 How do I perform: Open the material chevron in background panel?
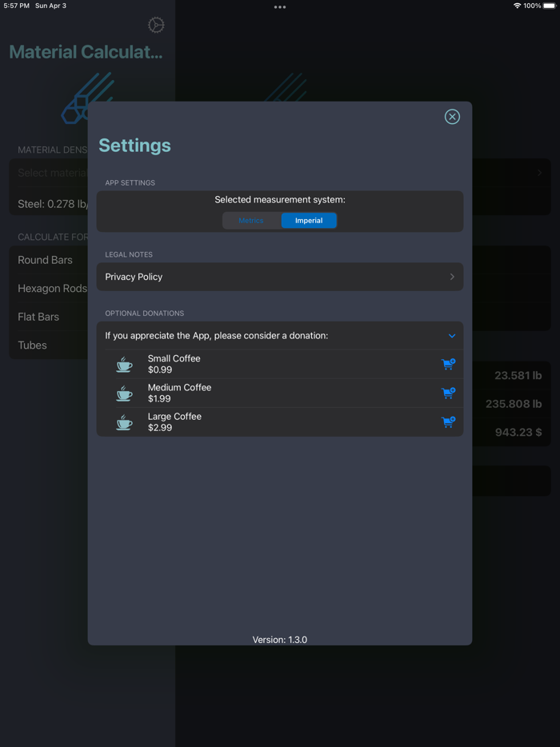[539, 173]
